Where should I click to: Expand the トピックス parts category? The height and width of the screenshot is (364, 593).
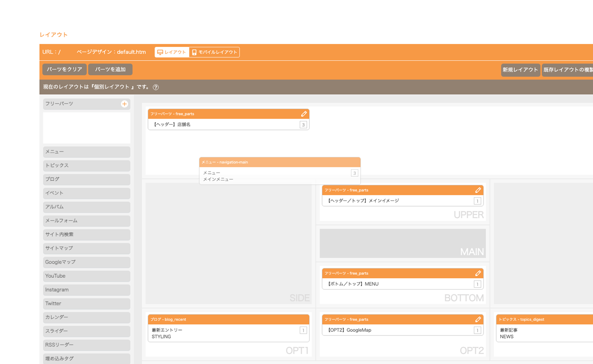(86, 165)
